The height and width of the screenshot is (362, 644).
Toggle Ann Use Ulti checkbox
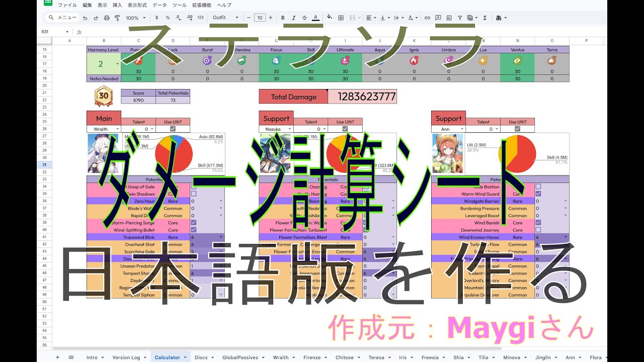(x=517, y=129)
